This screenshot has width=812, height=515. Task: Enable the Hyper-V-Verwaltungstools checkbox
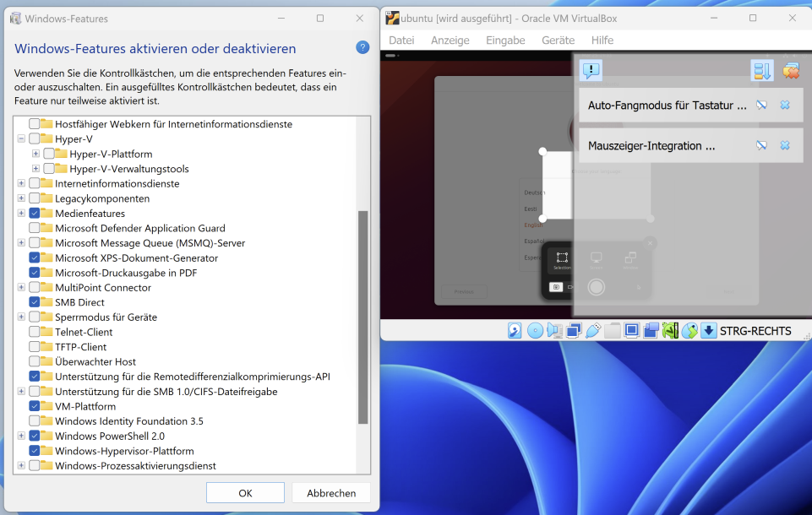(x=49, y=169)
